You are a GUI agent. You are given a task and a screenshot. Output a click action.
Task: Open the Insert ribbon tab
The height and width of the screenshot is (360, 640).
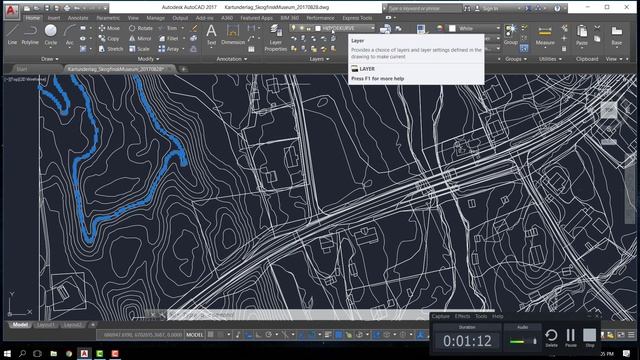54,18
